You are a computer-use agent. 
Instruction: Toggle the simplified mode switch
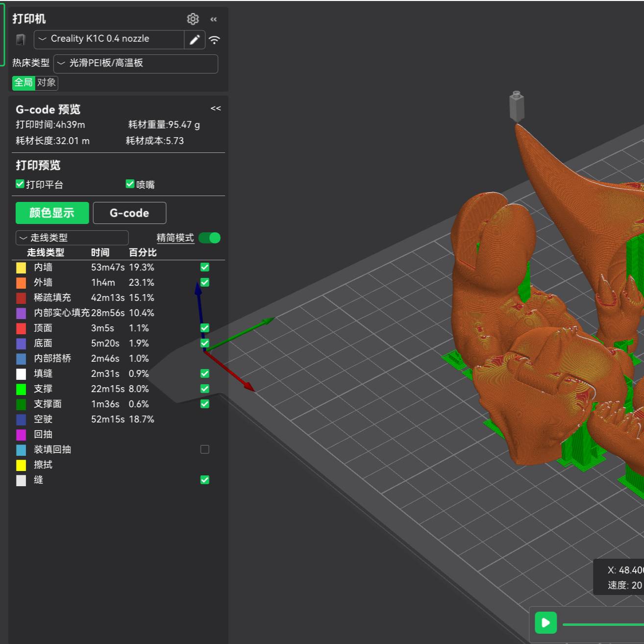coord(210,238)
